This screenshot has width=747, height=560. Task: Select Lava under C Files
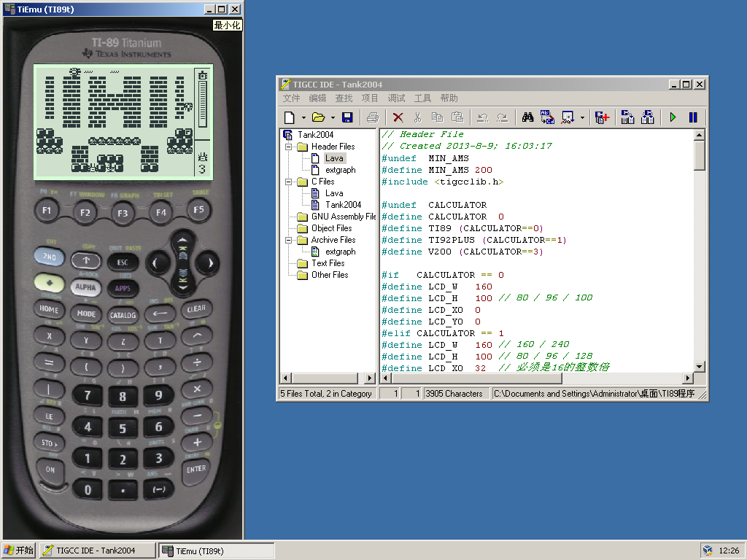(334, 193)
